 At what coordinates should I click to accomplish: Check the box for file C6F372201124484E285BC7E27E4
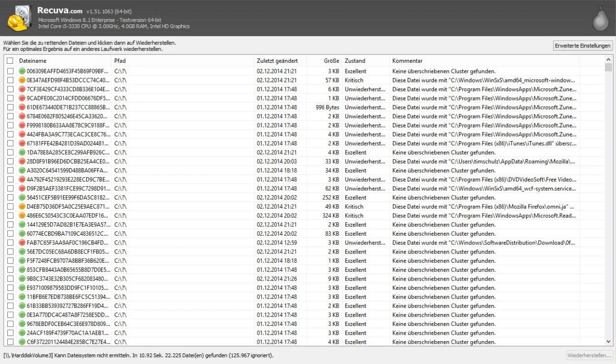click(10, 342)
